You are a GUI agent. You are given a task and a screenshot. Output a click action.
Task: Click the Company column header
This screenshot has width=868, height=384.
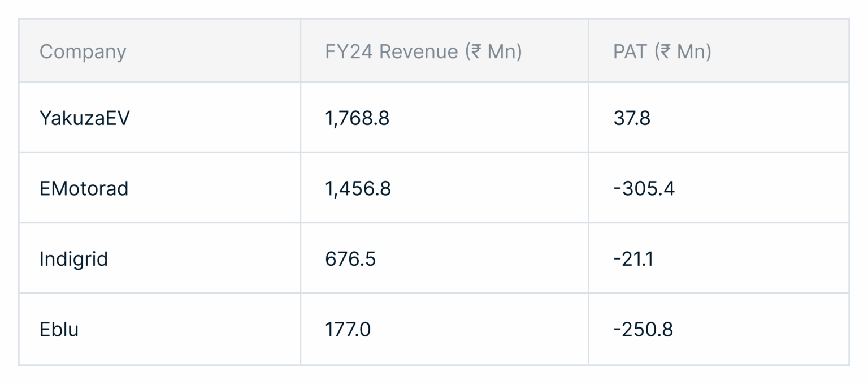(83, 51)
